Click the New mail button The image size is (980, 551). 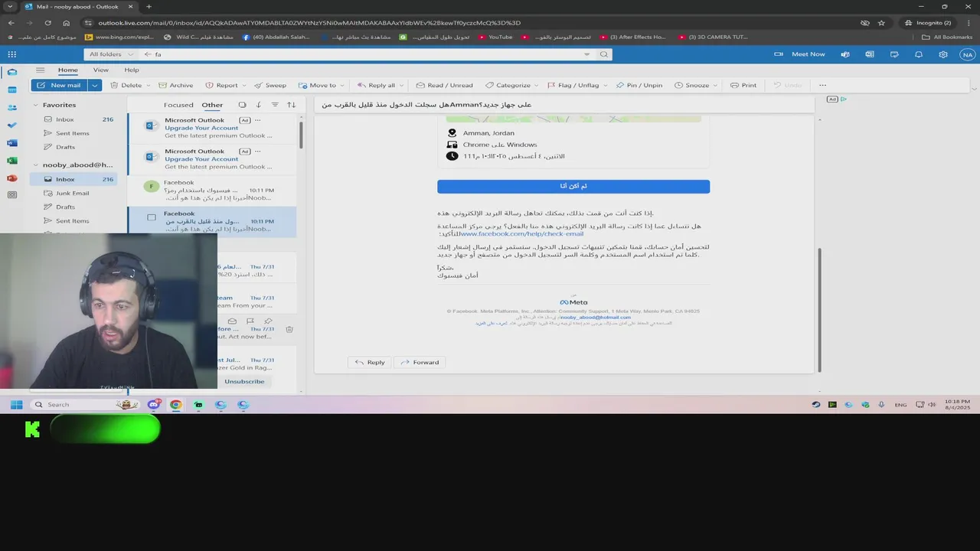60,85
